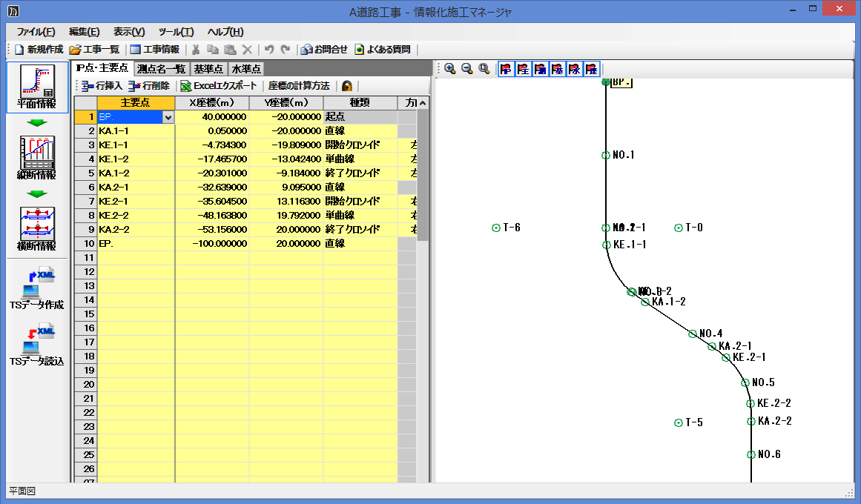The image size is (861, 504).
Task: Click the T-6 point marker in drawing
Action: coord(496,228)
